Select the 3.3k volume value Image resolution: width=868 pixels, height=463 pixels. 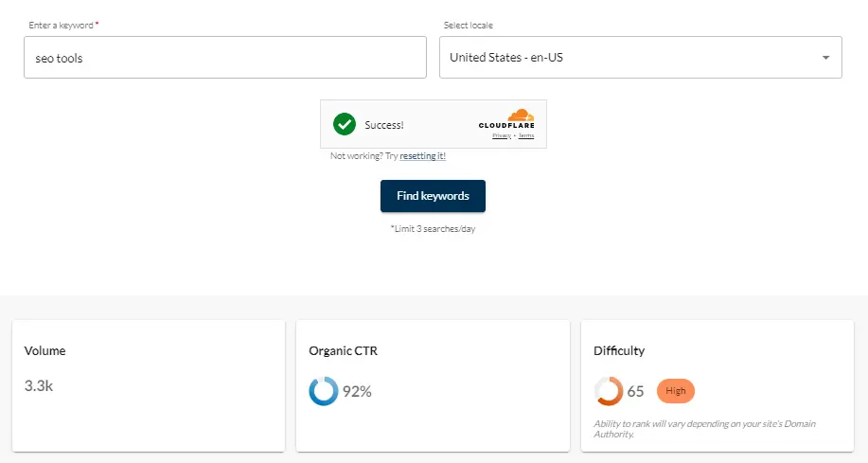click(38, 385)
